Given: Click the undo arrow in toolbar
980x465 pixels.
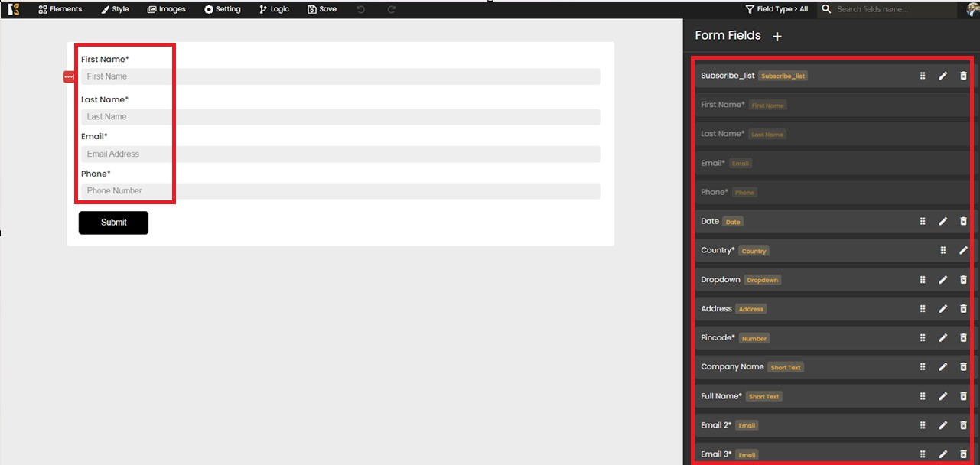Looking at the screenshot, I should click(361, 9).
